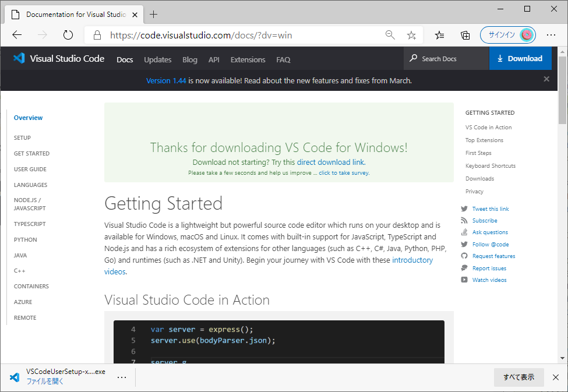Image resolution: width=568 pixels, height=392 pixels.
Task: Jump to Keyboard Shortcuts section link
Action: (x=491, y=166)
